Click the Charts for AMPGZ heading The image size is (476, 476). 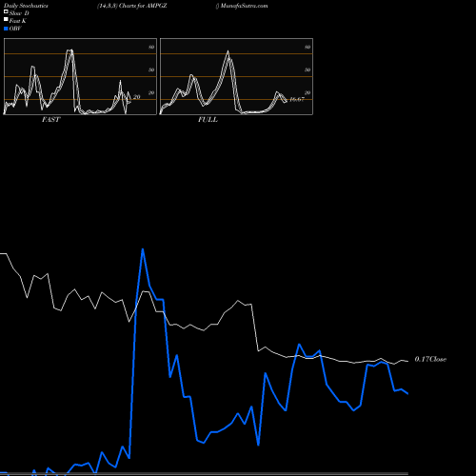[x=143, y=6]
